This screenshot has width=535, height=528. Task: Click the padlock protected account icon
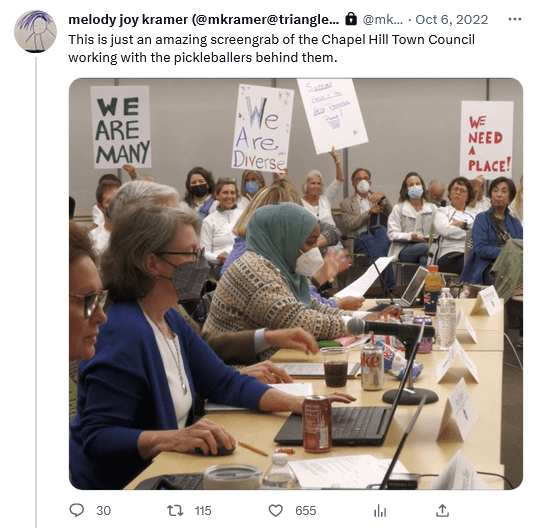point(351,19)
